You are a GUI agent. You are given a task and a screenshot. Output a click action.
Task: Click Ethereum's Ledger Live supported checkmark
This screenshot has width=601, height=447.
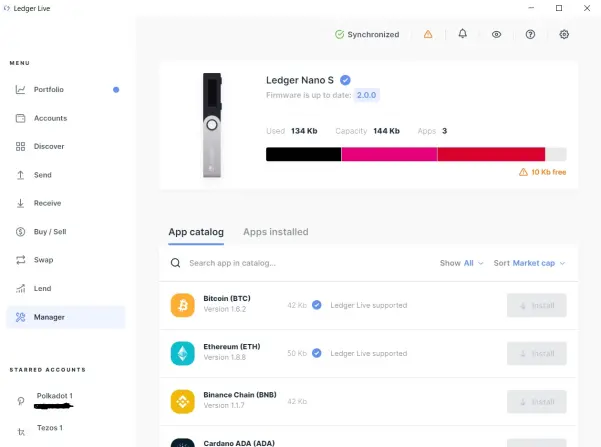coord(317,353)
